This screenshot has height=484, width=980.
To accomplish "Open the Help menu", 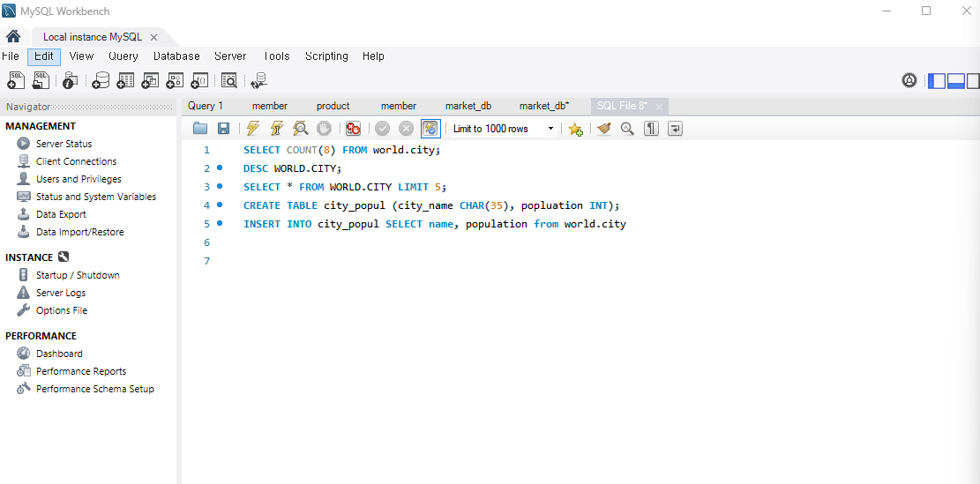I will 373,56.
